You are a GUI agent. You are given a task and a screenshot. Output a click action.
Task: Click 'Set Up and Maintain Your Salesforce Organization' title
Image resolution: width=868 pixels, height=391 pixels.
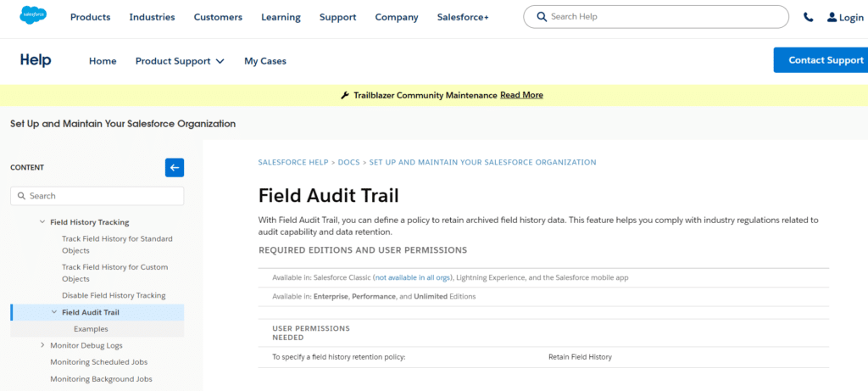pyautogui.click(x=123, y=124)
